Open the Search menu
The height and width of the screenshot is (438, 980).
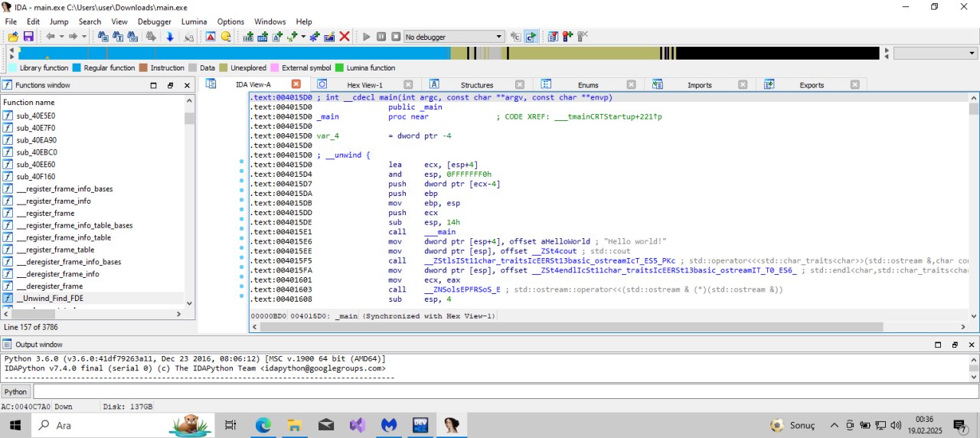[x=90, y=21]
